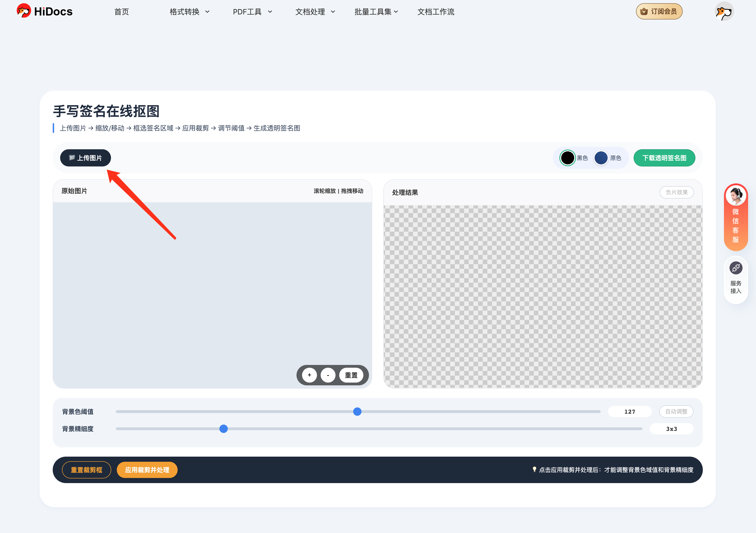Click the 下载透明签名图 download button

coord(664,158)
